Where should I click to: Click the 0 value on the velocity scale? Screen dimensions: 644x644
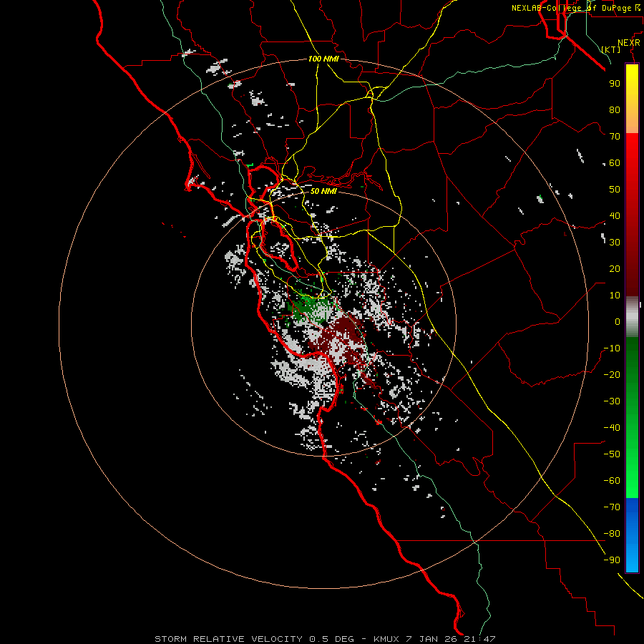tap(618, 321)
